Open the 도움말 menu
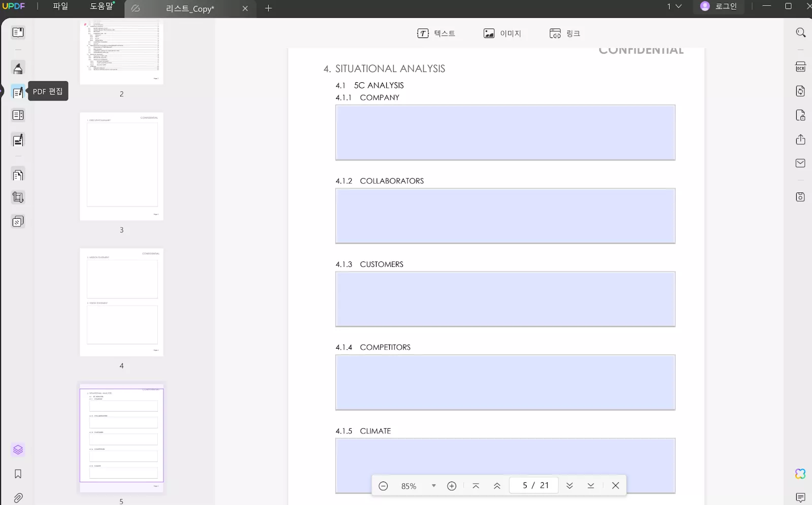The height and width of the screenshot is (505, 812). [x=101, y=7]
